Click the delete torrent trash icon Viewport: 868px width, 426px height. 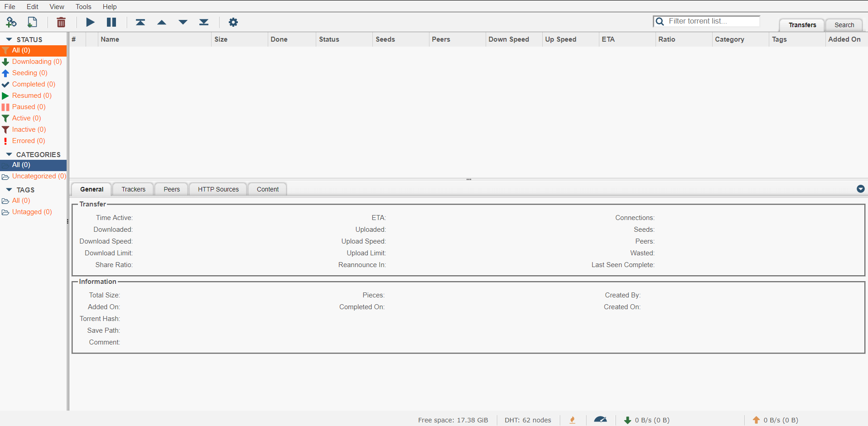click(x=61, y=22)
